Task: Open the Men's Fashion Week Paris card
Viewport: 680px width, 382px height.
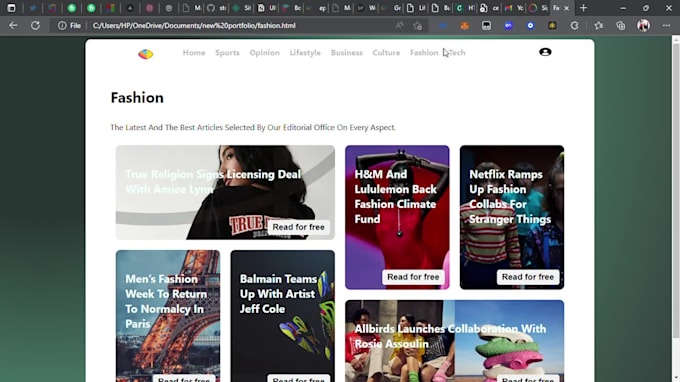Action: click(168, 316)
